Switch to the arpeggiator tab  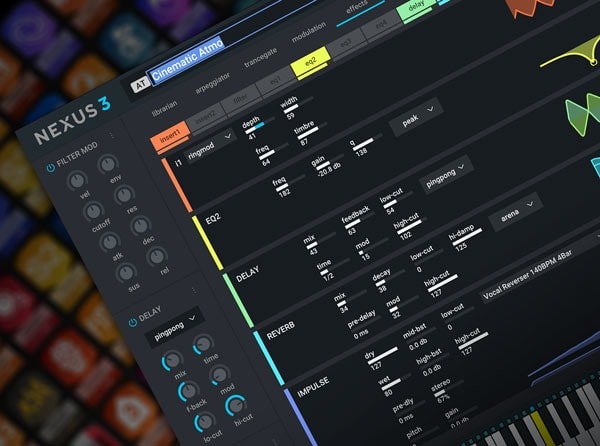(x=212, y=83)
